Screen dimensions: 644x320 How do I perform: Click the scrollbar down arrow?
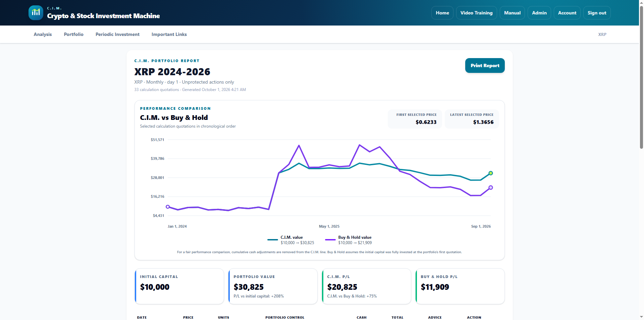pos(641,317)
